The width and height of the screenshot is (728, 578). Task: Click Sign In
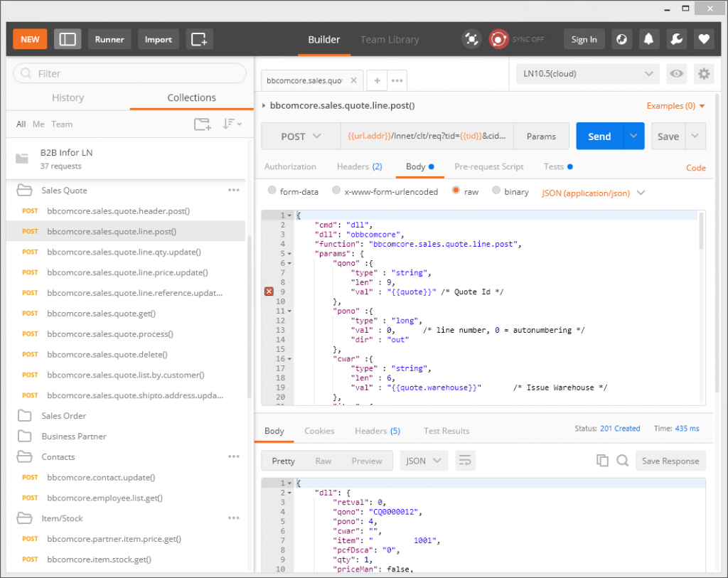584,40
